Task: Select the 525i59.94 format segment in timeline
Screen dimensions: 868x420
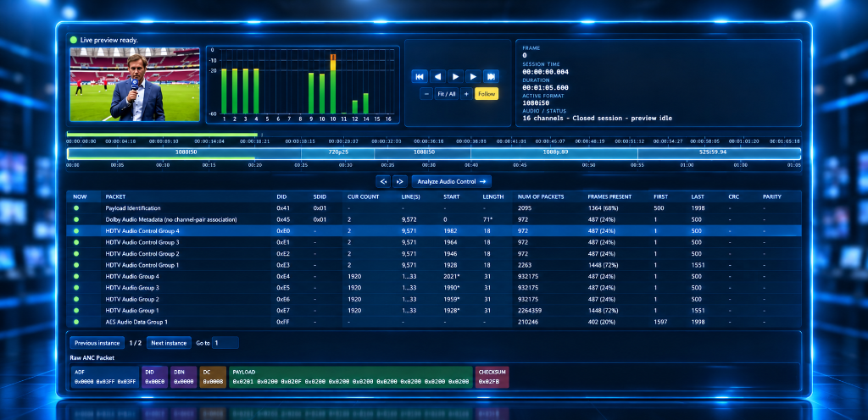Action: click(x=719, y=153)
